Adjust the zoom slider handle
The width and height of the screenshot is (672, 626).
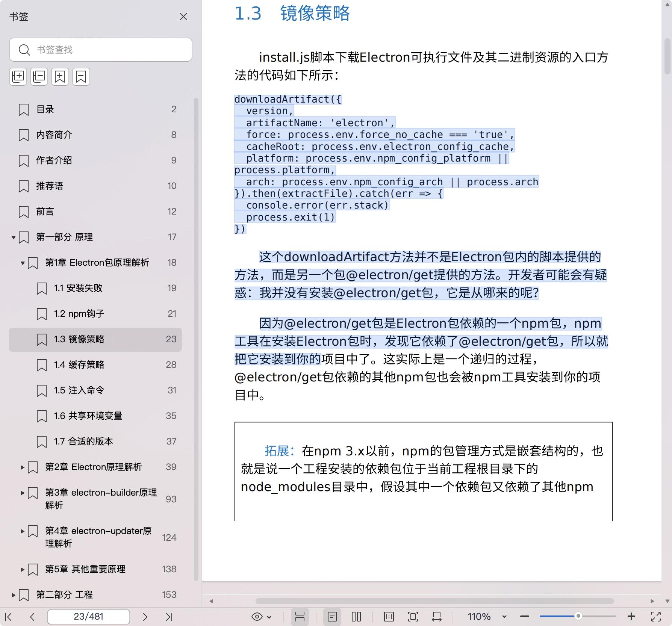click(x=578, y=616)
